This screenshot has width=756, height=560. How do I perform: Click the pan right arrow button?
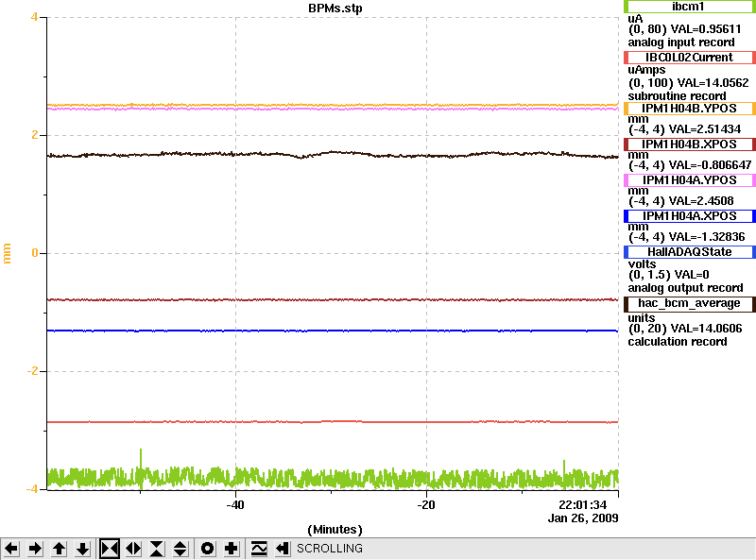click(35, 549)
